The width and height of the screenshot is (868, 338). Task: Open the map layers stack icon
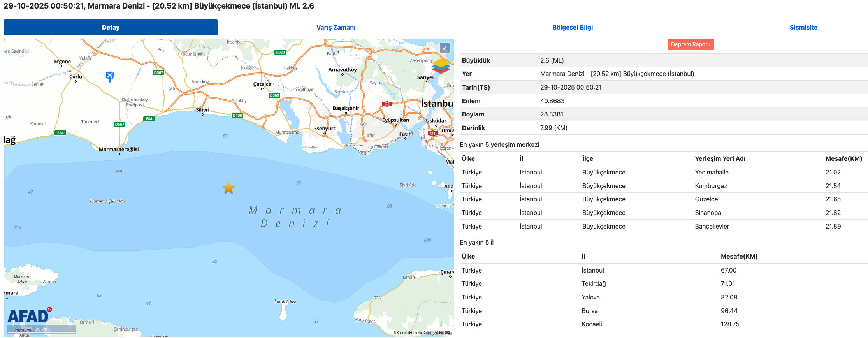click(x=441, y=66)
